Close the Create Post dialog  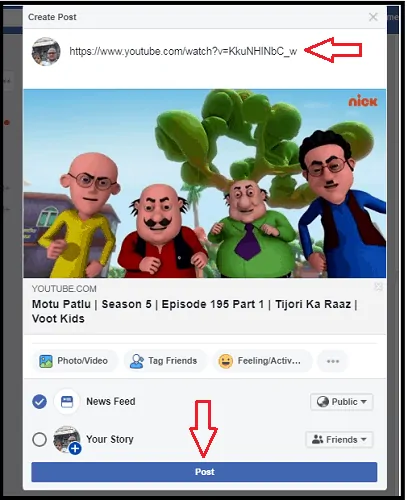[x=373, y=17]
